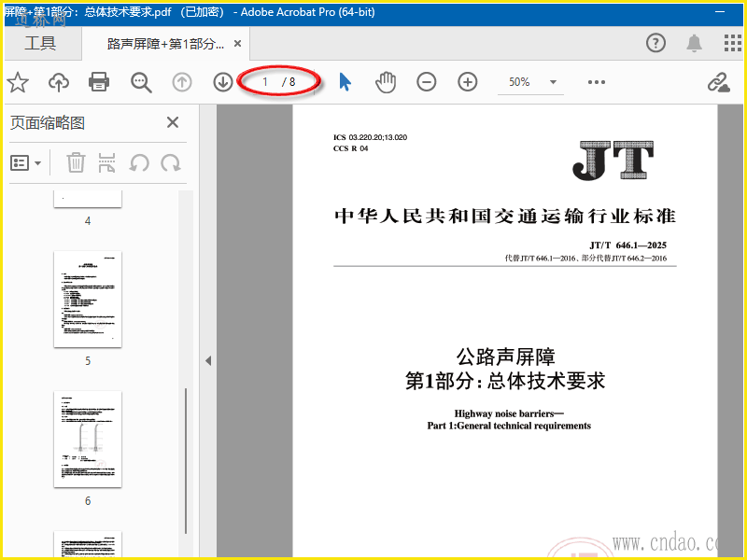Screen dimensions: 747x560
Task: Open the find text magnifier
Action: click(141, 82)
